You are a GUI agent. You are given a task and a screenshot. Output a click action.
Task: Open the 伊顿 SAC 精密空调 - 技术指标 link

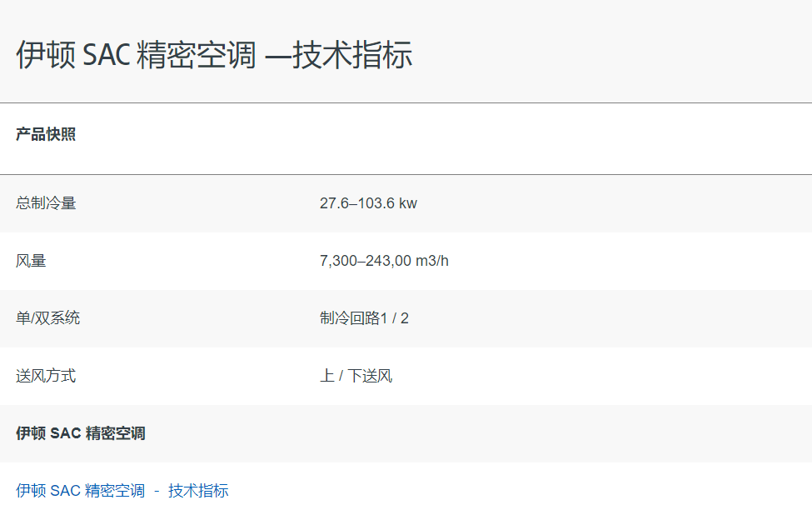pyautogui.click(x=122, y=491)
